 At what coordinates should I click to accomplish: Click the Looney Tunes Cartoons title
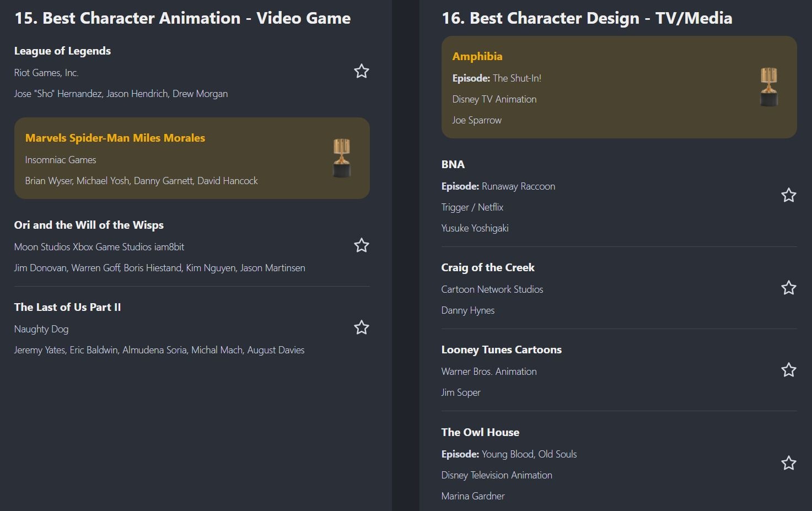(501, 349)
